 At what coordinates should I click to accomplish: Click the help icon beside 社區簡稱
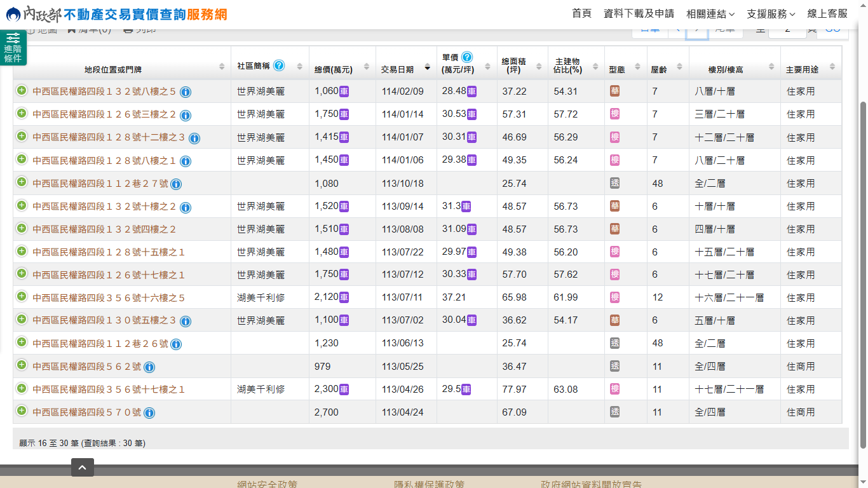point(279,65)
